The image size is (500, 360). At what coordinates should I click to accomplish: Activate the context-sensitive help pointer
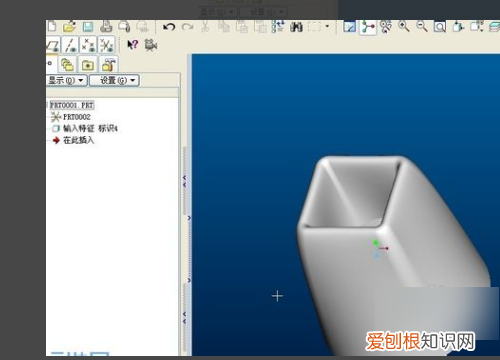[x=133, y=45]
